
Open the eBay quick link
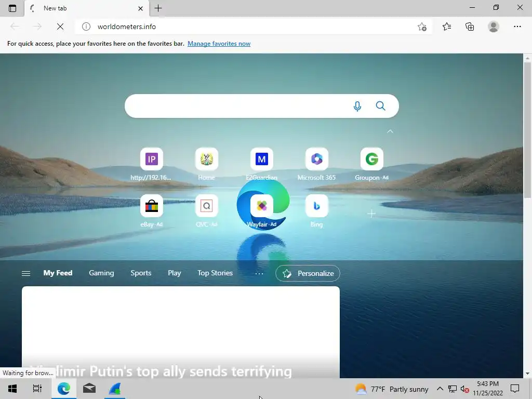pos(151,211)
